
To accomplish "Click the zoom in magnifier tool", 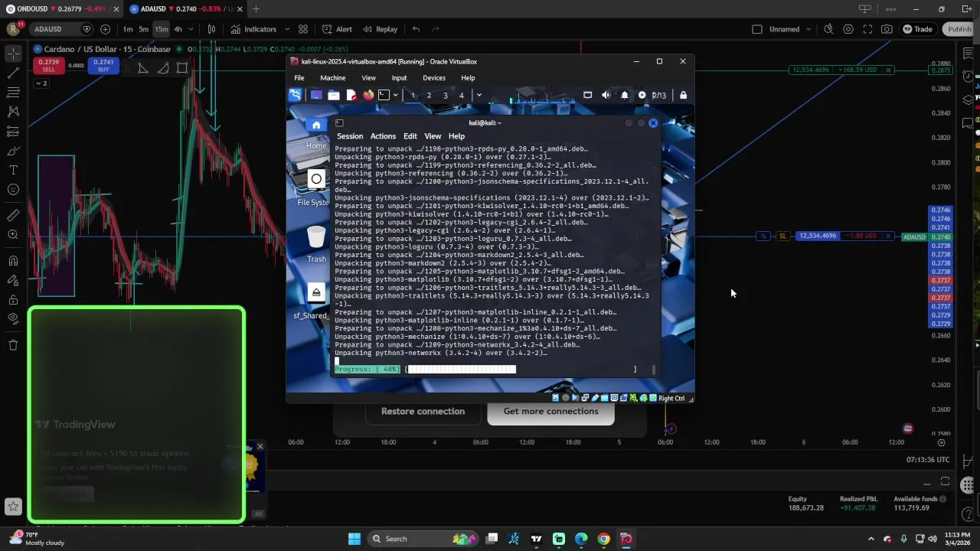I will (x=13, y=234).
